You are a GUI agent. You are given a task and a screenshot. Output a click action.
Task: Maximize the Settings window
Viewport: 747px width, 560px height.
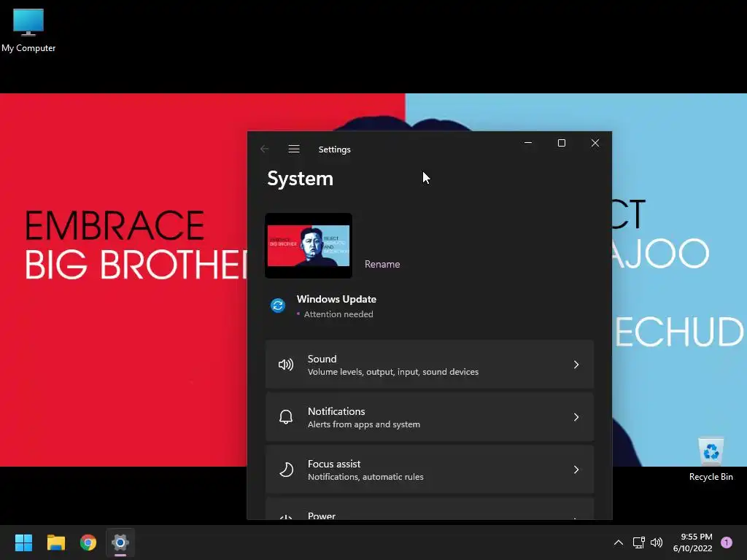point(562,143)
